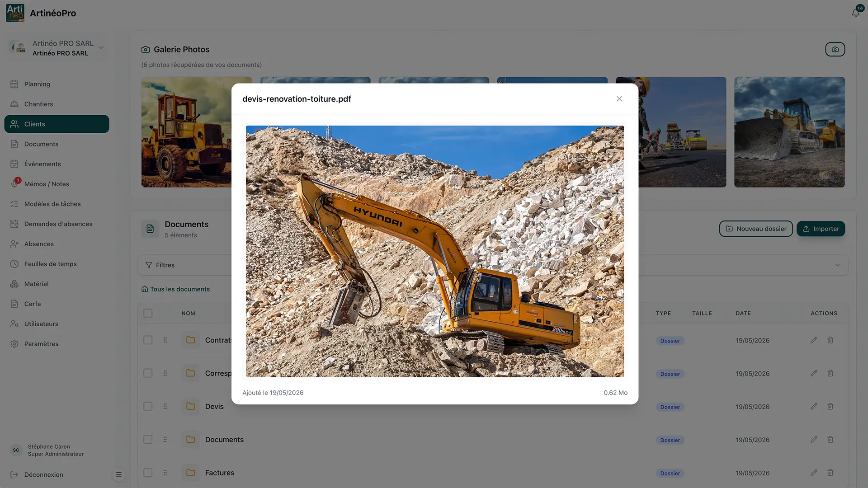This screenshot has width=868, height=488.
Task: Click drag handle of the Factures row
Action: [x=165, y=473]
